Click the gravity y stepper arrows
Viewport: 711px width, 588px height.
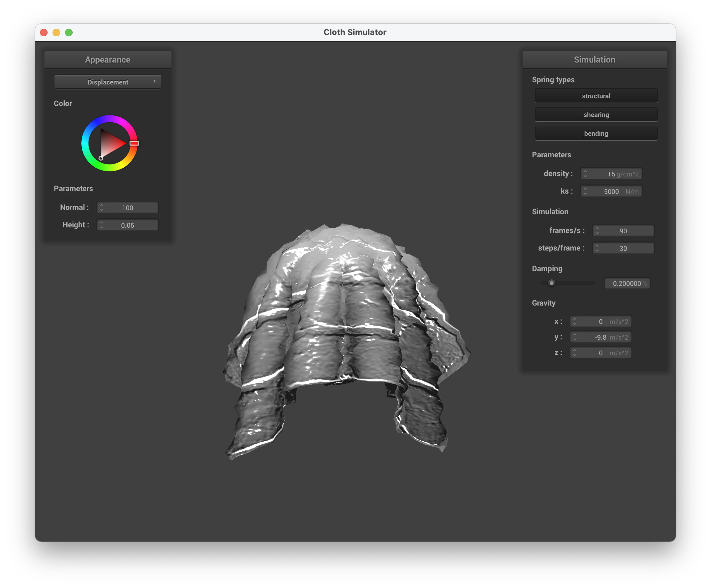click(x=574, y=337)
